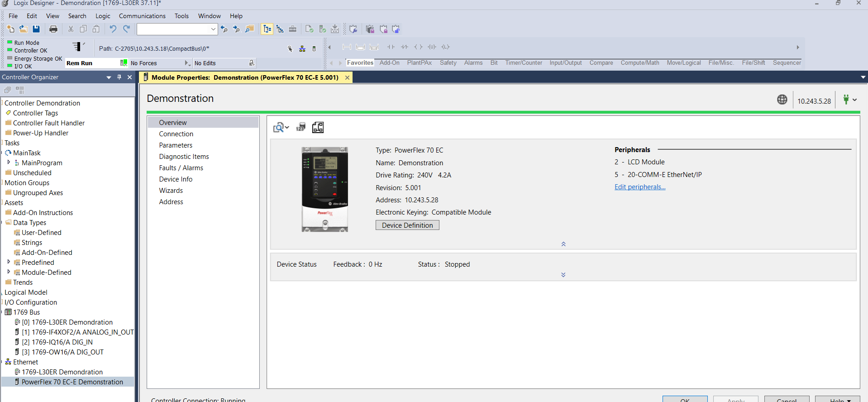Screen dimensions: 868x402
Task: Select 1769-IQ16/A DIG_IN module in tree
Action: point(57,342)
